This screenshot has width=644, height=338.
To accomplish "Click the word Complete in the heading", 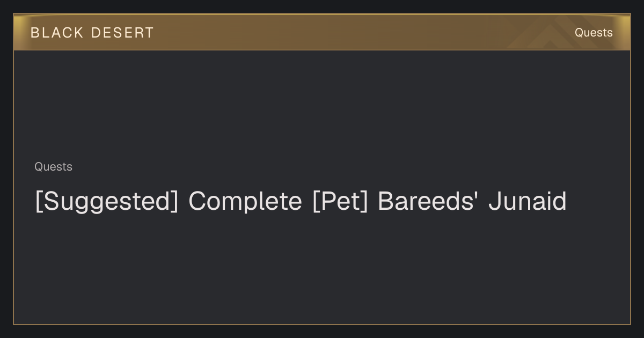I will (245, 202).
